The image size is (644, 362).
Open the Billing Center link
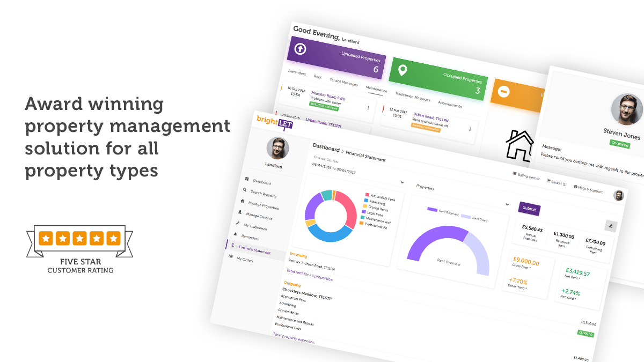pyautogui.click(x=526, y=176)
